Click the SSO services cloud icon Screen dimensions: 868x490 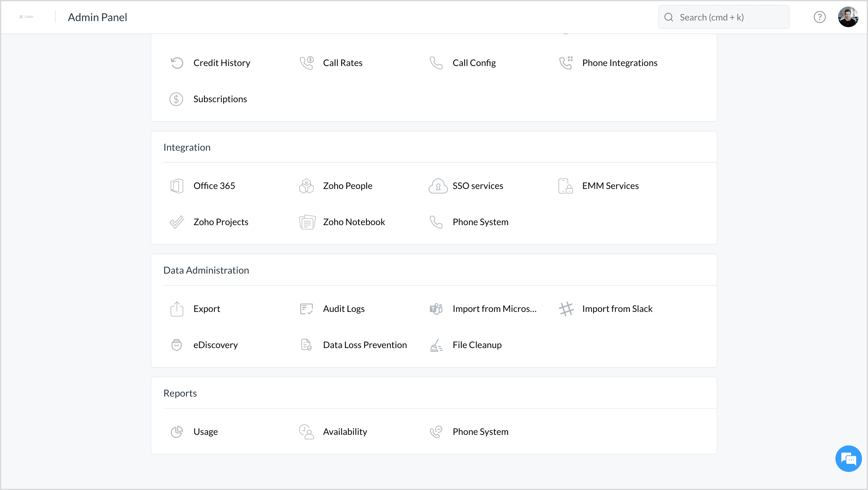point(438,186)
